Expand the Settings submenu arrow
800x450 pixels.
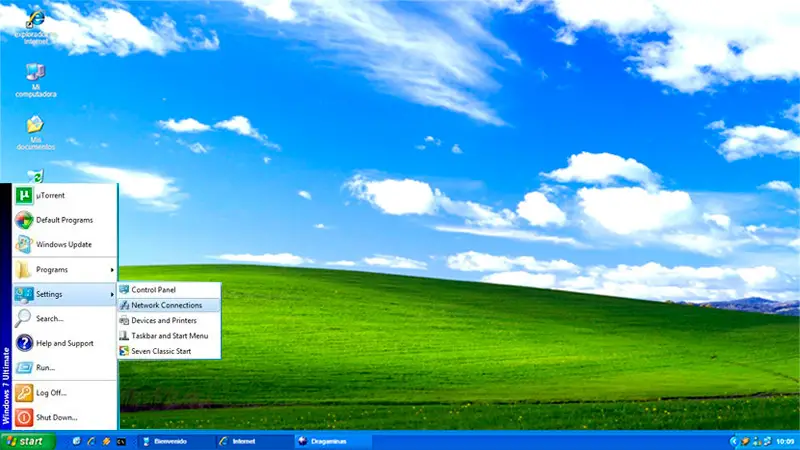pos(112,294)
